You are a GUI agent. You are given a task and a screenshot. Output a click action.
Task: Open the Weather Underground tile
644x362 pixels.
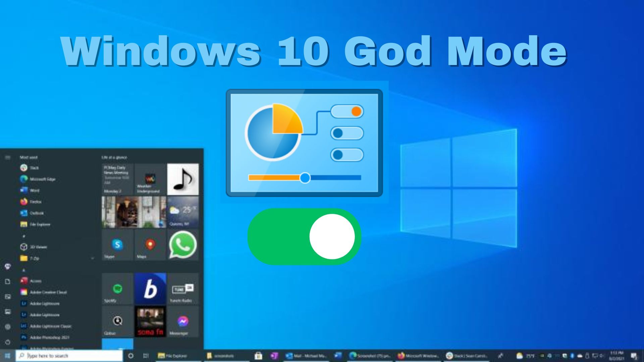pos(150,179)
